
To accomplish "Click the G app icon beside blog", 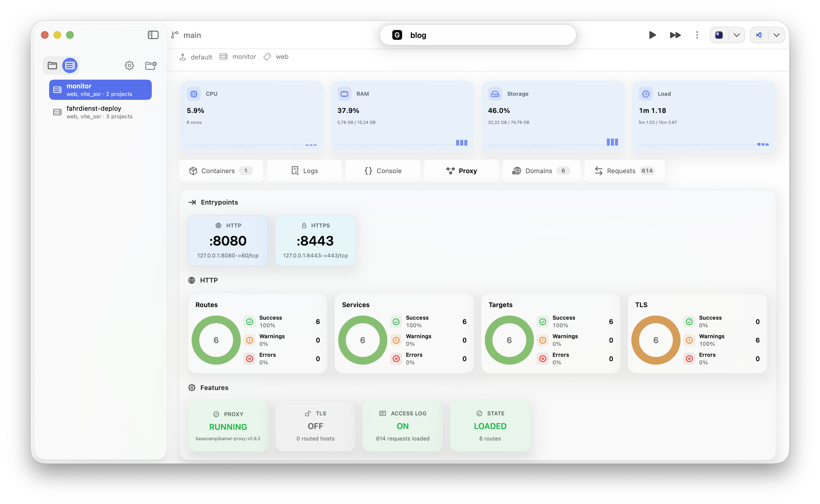I will coord(397,35).
